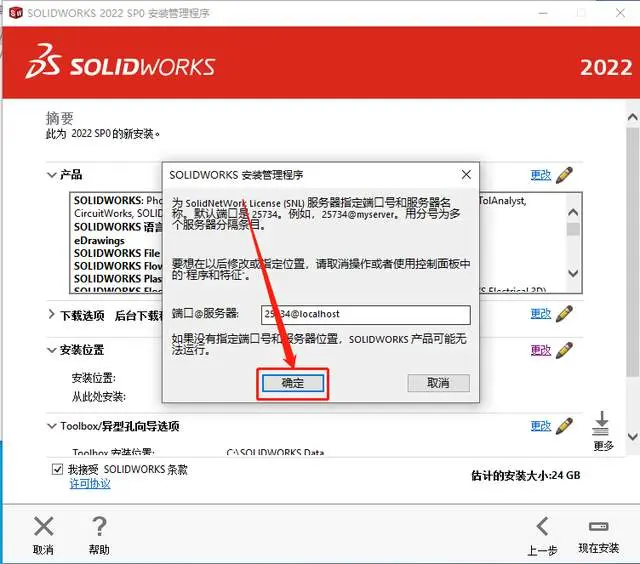Click the 更多 download icon
The width and height of the screenshot is (640, 564).
(601, 423)
